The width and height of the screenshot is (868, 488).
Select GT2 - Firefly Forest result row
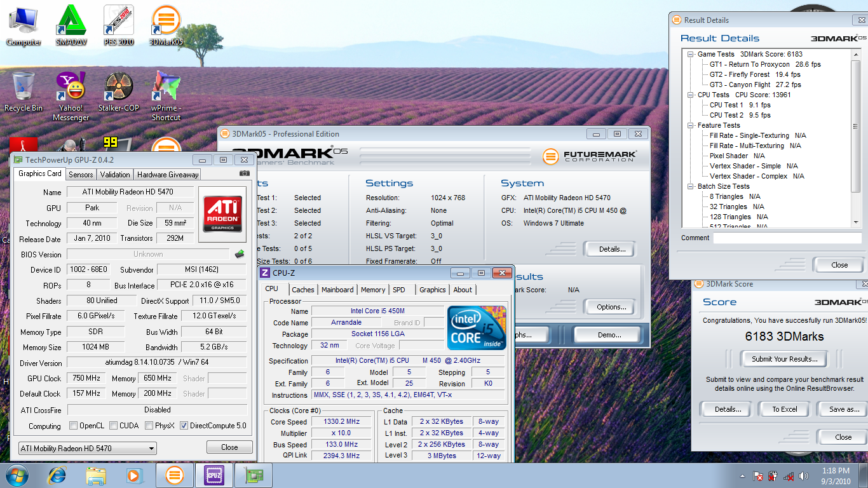755,74
